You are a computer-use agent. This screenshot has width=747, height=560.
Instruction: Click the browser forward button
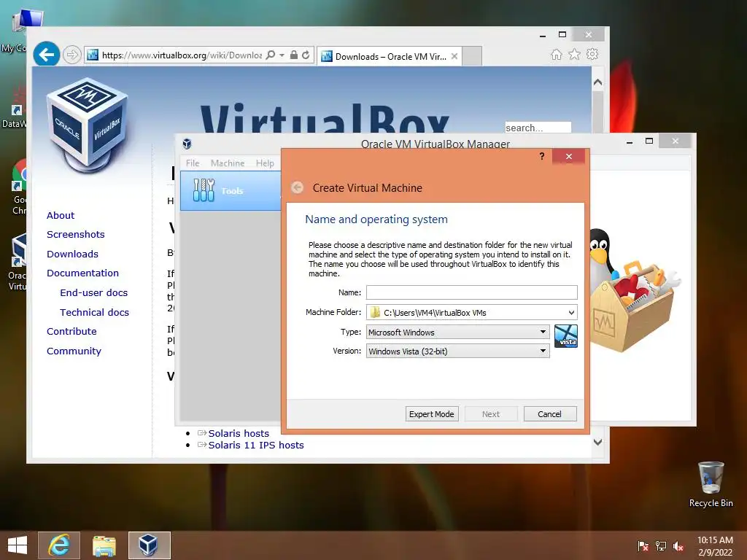pyautogui.click(x=71, y=55)
